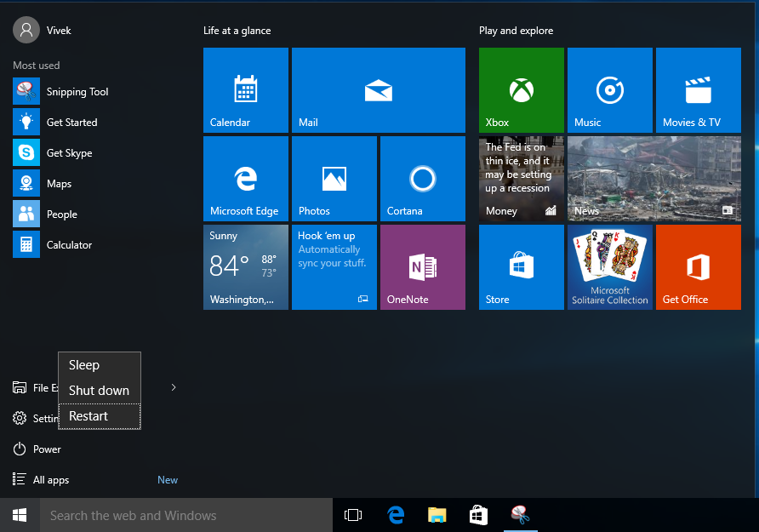Click the Settings gear icon

[x=20, y=418]
